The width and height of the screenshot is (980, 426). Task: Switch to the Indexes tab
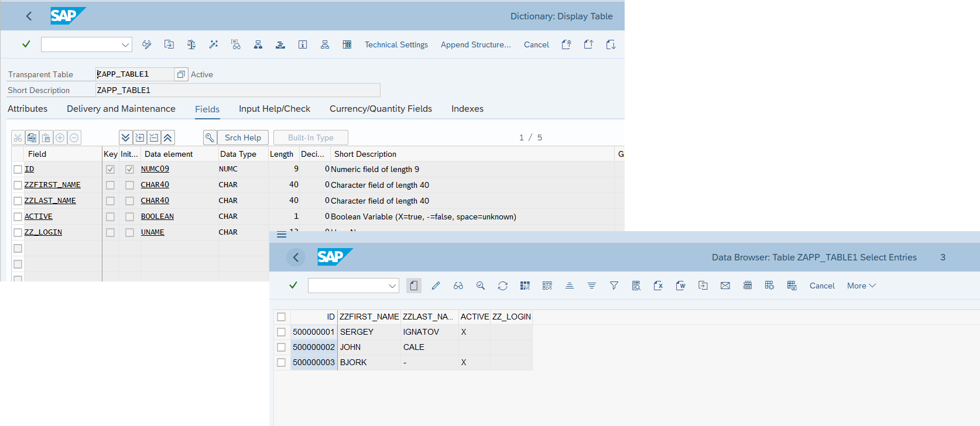[467, 109]
